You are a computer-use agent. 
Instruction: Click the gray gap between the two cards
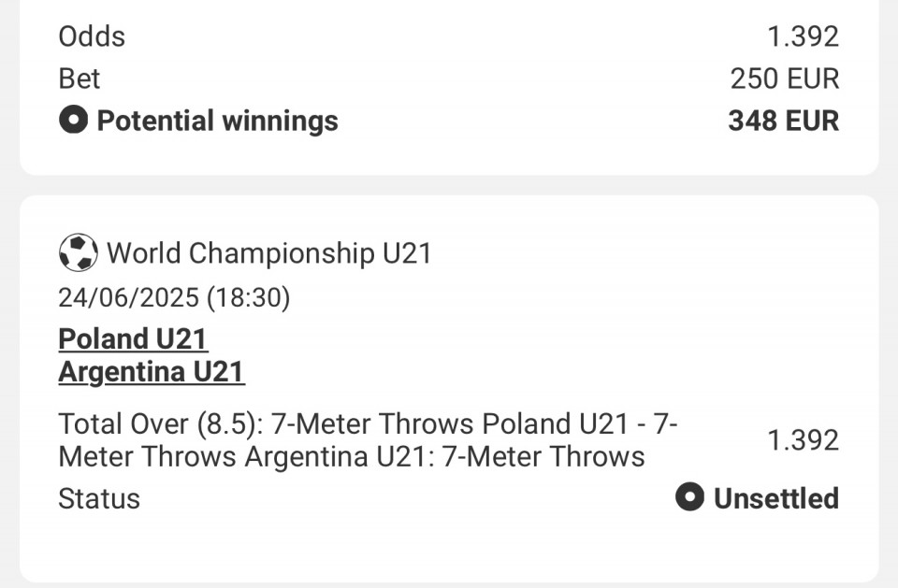[449, 185]
